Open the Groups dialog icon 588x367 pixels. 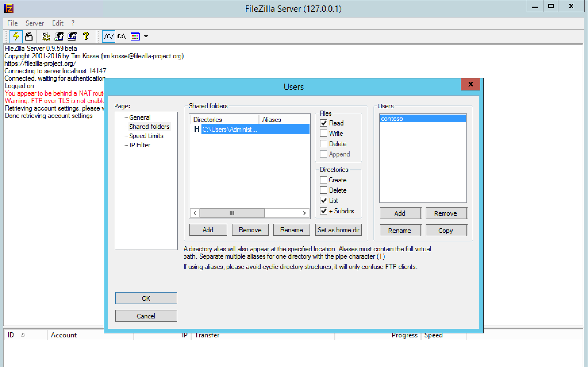72,36
